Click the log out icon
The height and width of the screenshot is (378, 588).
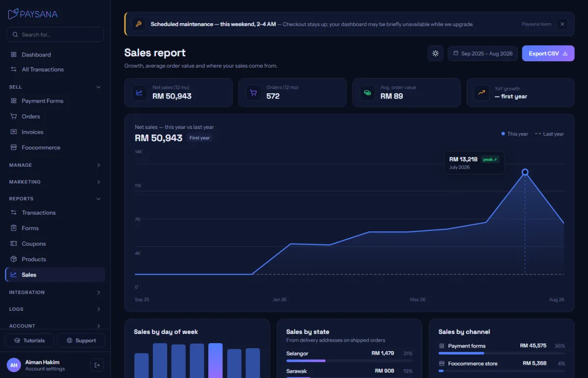(97, 365)
